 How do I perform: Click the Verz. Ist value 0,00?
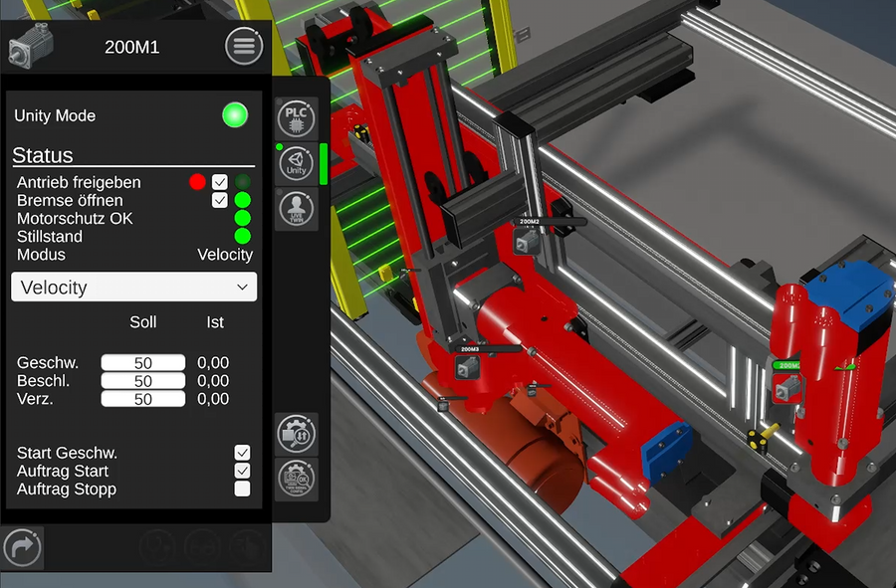213,399
